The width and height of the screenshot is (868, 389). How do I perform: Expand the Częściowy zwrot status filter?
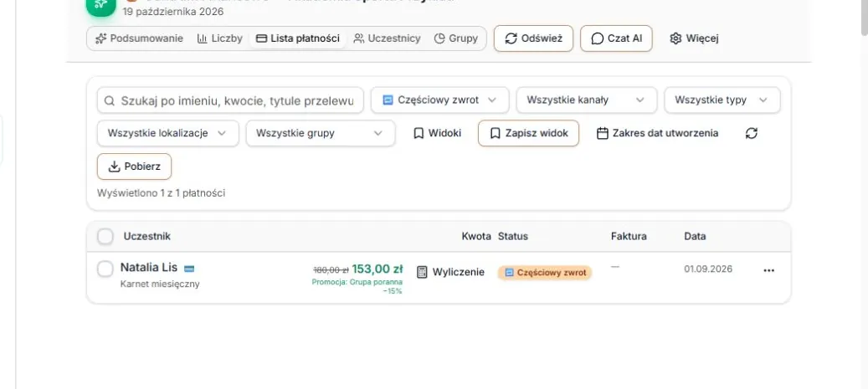439,100
